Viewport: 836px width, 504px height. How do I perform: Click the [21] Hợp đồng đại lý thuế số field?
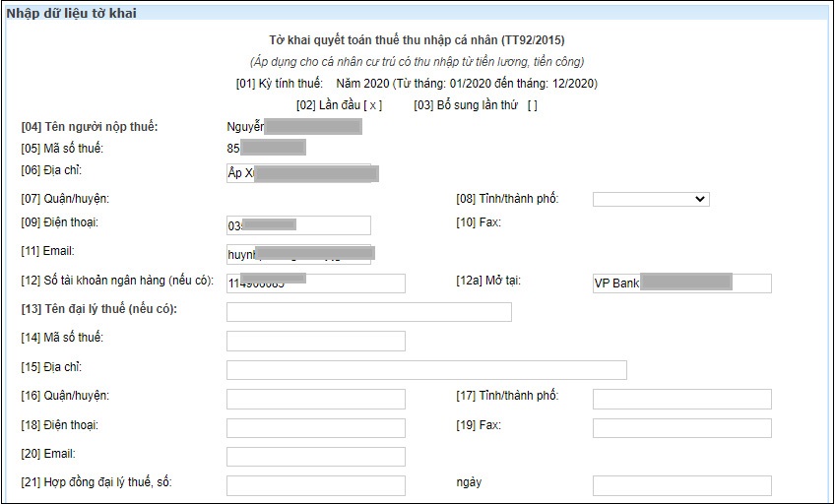pos(315,485)
